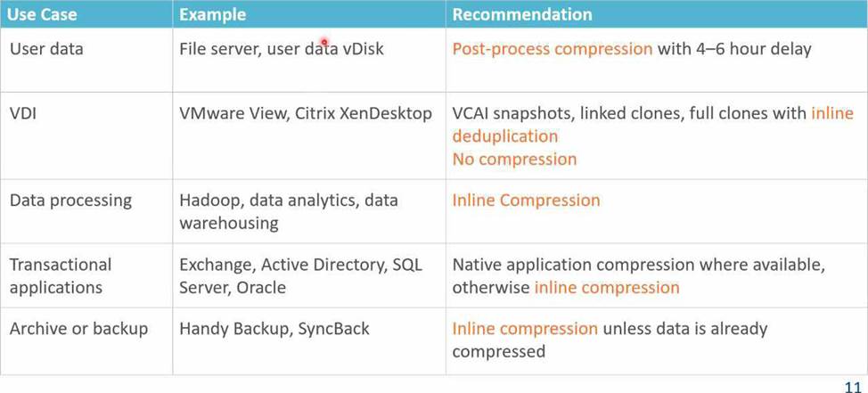Screen dimensions: 868x393
Task: Click the Recommendation column header
Action: (522, 14)
